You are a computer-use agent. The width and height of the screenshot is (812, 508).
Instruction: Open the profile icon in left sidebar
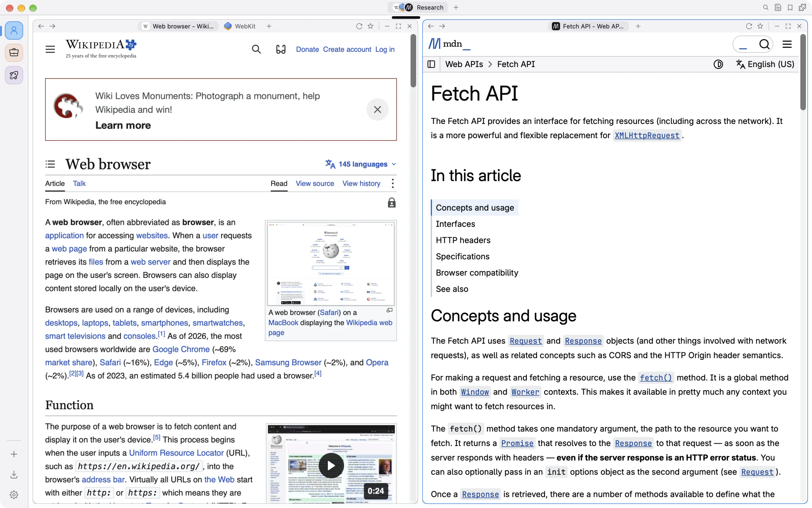14,30
